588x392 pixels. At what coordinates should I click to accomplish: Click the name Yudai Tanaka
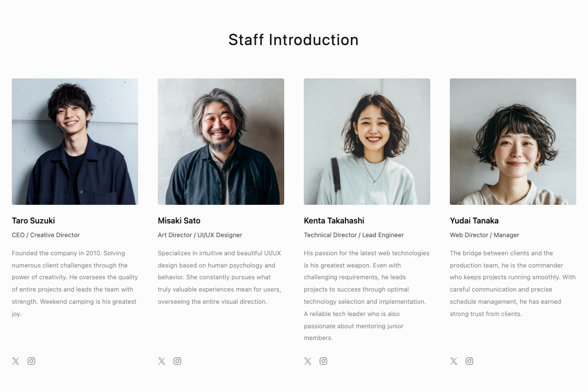coord(474,220)
